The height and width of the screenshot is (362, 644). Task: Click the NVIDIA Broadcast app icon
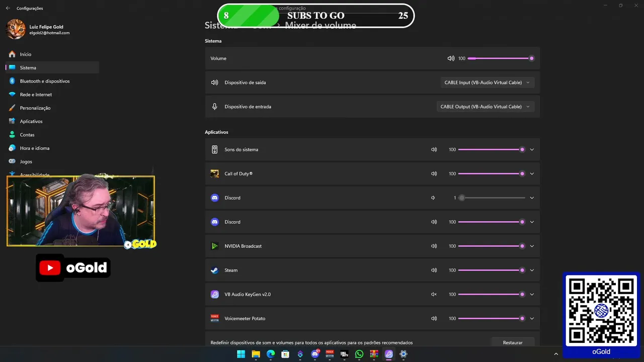[215, 246]
